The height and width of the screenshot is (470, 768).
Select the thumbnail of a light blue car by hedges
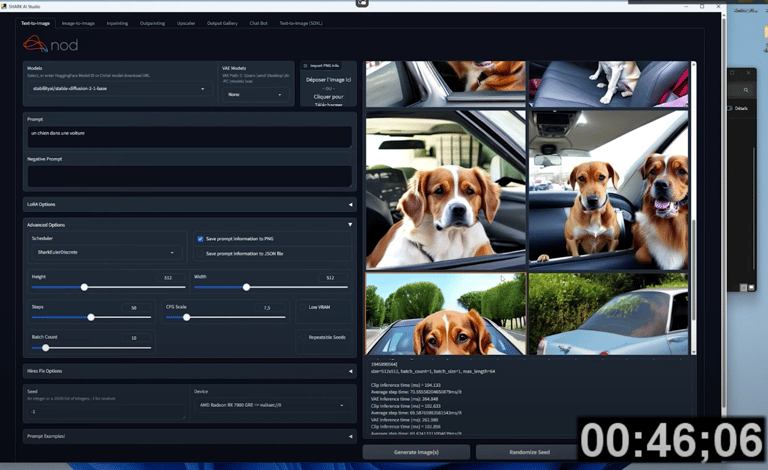pos(608,314)
